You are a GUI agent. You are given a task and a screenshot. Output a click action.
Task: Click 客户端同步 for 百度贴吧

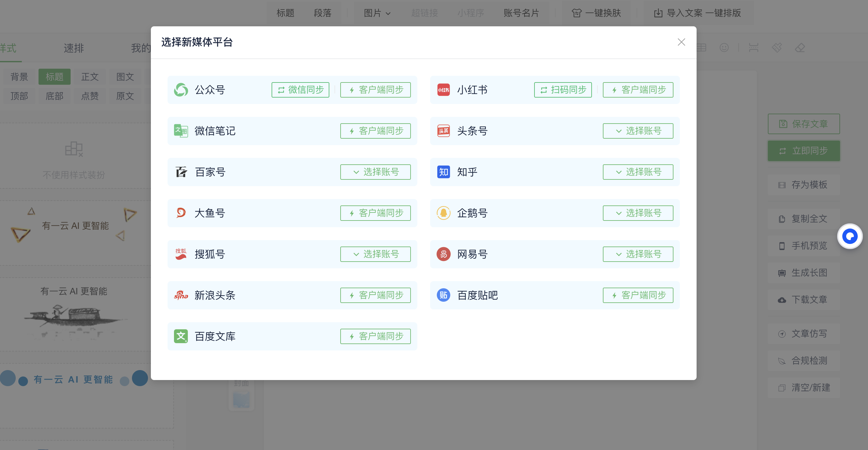[x=638, y=295]
